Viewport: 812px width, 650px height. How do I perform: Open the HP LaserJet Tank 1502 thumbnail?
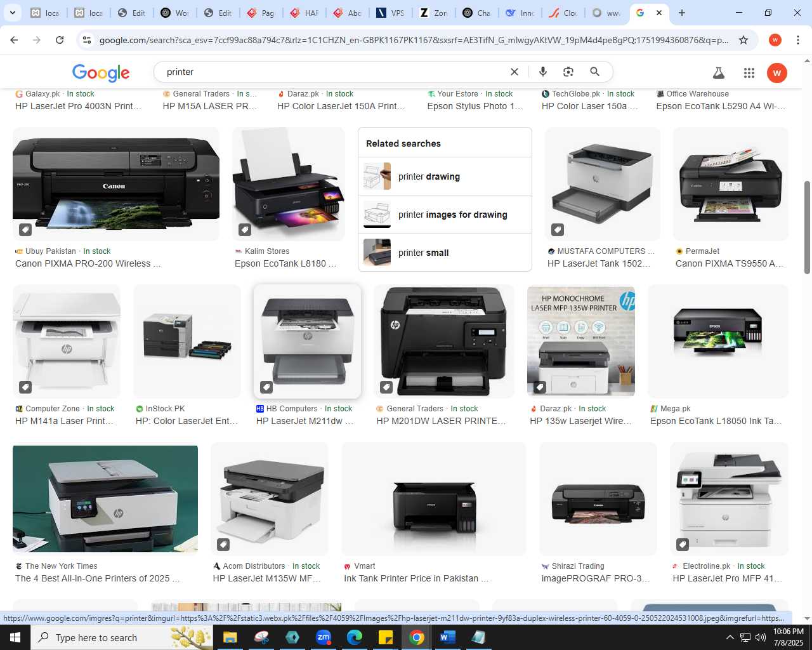(603, 184)
